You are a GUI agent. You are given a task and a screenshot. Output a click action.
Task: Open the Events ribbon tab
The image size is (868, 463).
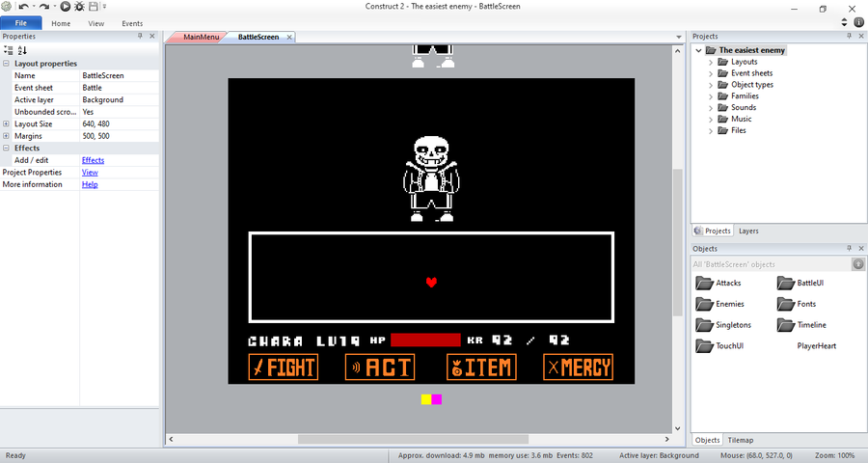tap(132, 23)
